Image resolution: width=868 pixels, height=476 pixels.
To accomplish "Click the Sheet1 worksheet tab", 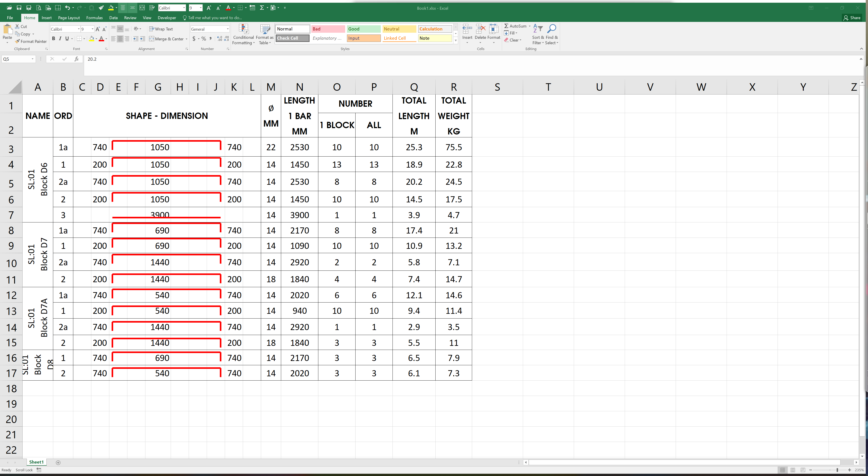I will pyautogui.click(x=36, y=462).
